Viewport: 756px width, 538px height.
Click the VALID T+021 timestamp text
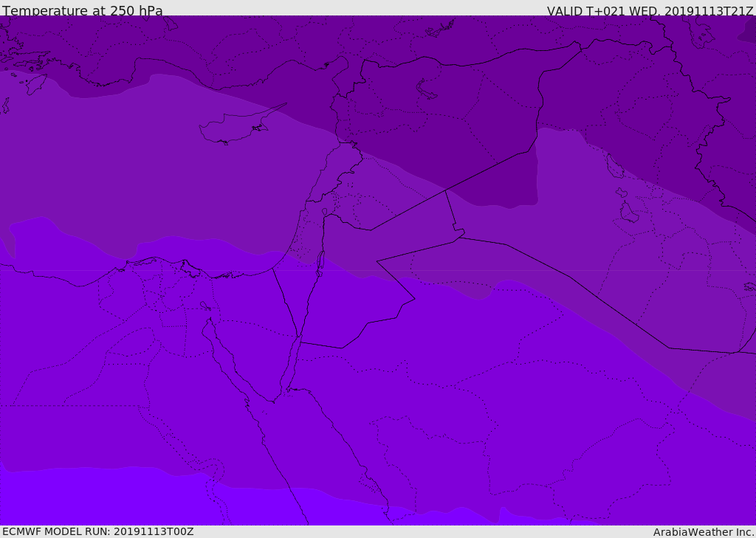(x=650, y=10)
